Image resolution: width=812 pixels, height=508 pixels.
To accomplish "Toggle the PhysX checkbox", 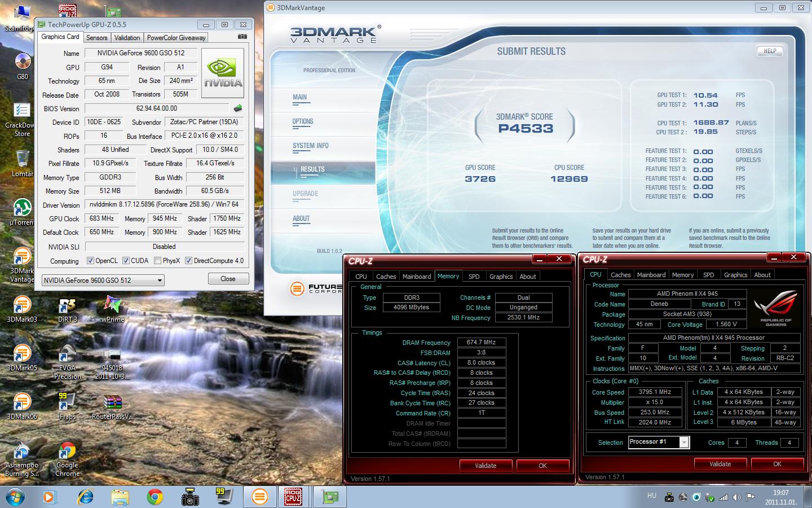I will [157, 261].
